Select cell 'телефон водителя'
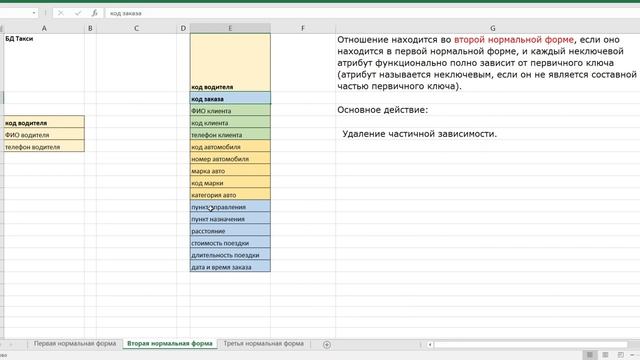Screen dimensions: 640x360 coord(44,147)
